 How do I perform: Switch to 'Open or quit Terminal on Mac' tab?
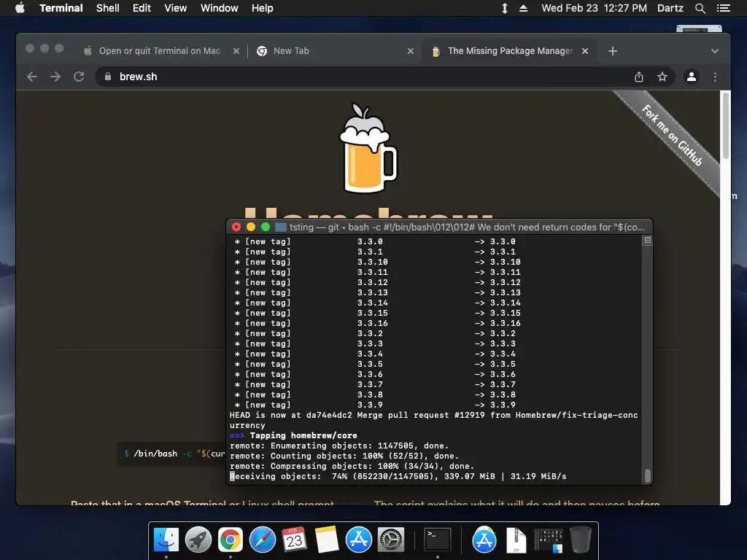pos(160,51)
